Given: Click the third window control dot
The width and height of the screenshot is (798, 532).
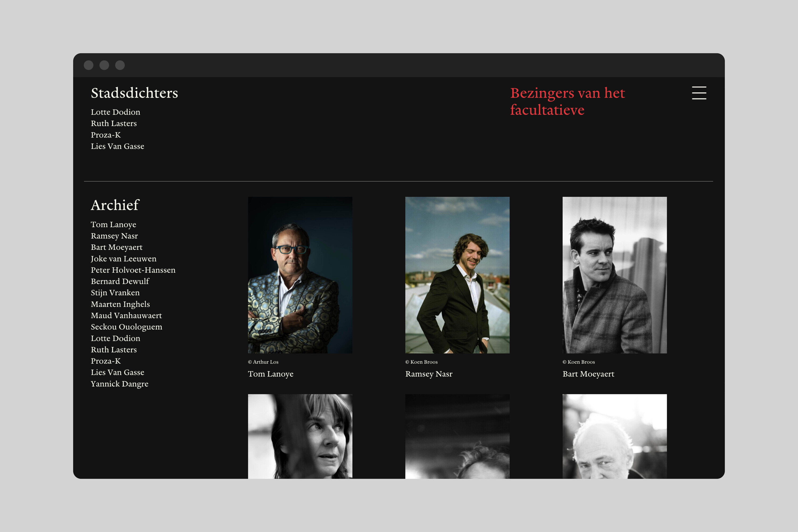Looking at the screenshot, I should click(120, 65).
